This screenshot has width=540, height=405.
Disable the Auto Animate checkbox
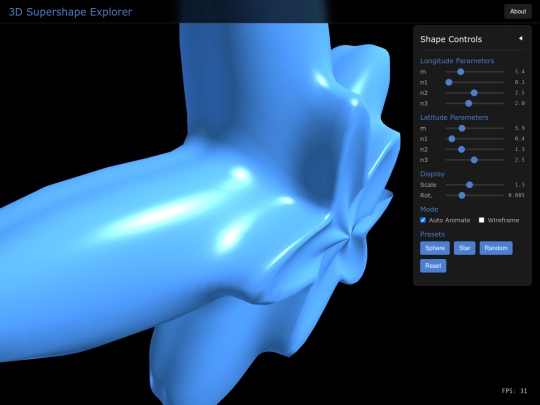[x=423, y=220]
